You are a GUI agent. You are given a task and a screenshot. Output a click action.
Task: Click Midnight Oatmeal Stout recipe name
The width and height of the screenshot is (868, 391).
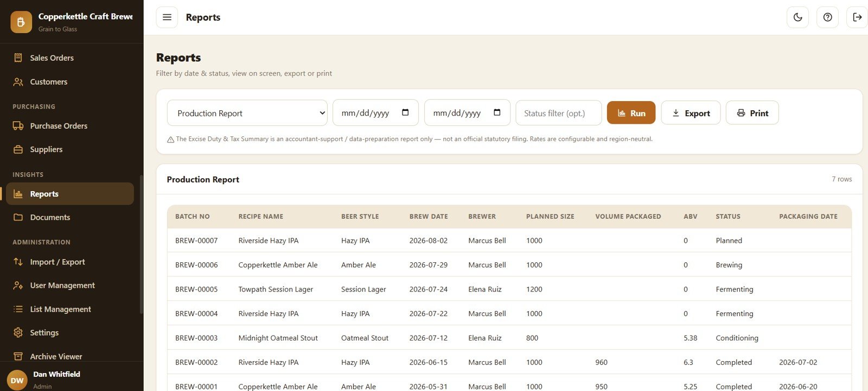[278, 338]
